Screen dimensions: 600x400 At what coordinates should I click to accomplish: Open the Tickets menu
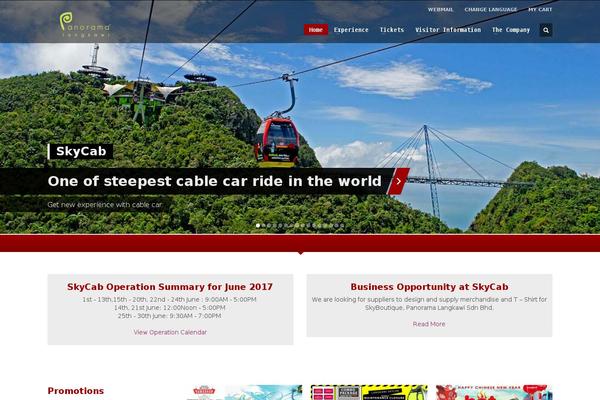[391, 30]
